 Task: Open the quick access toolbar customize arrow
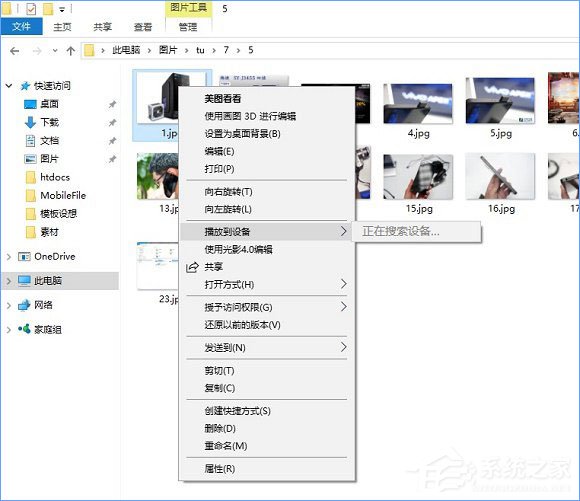pyautogui.click(x=62, y=10)
